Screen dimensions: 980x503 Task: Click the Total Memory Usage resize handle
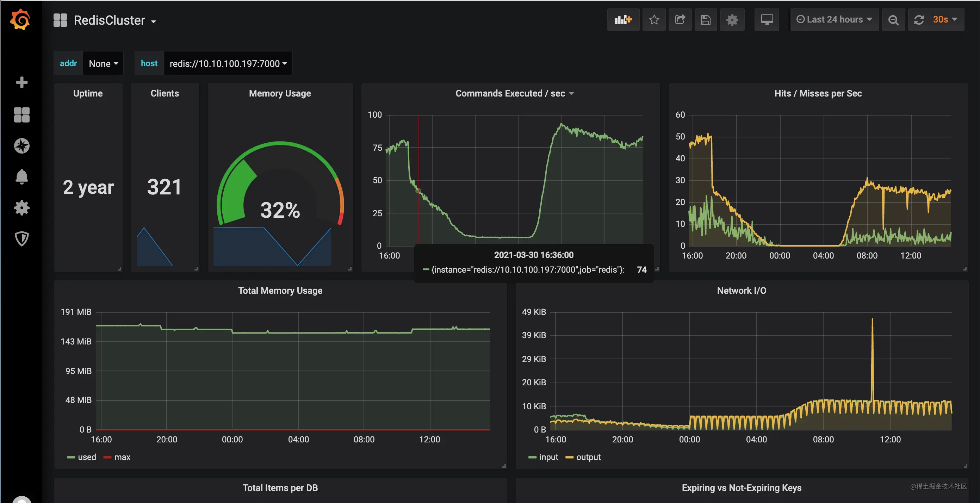504,466
